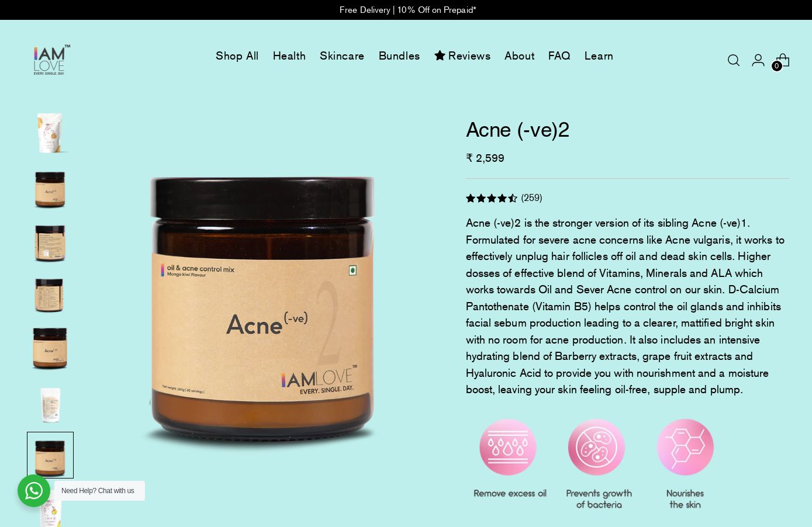Click the I AM LOVE logo
The height and width of the screenshot is (527, 812).
tap(52, 60)
